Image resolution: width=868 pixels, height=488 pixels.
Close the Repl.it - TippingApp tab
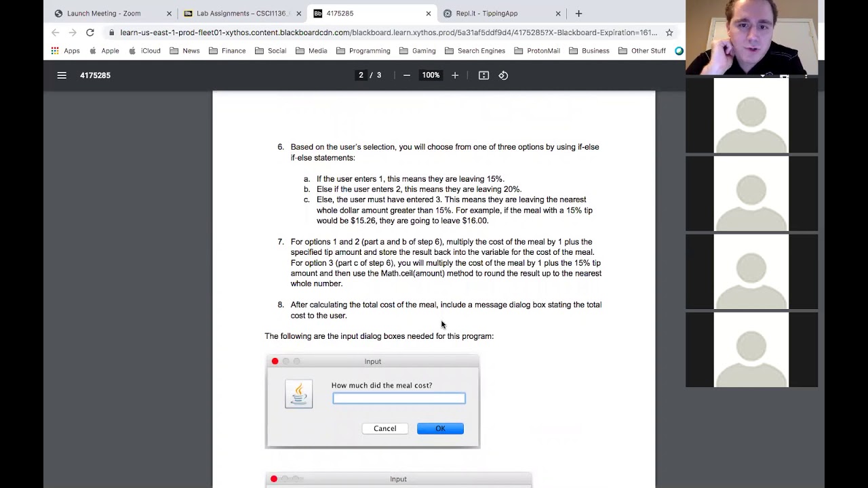coord(558,14)
